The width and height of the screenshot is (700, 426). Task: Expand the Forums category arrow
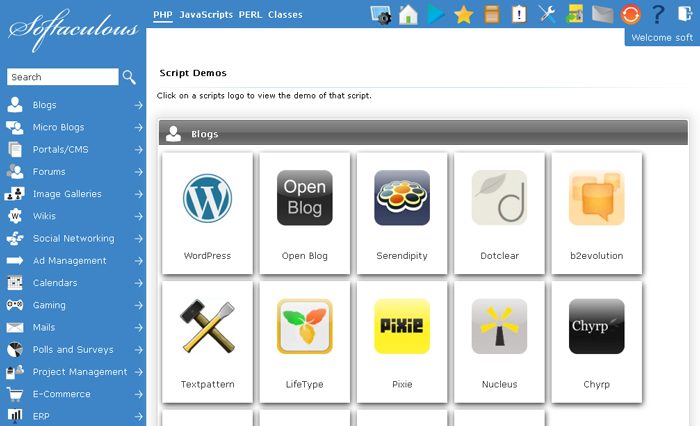coord(138,172)
